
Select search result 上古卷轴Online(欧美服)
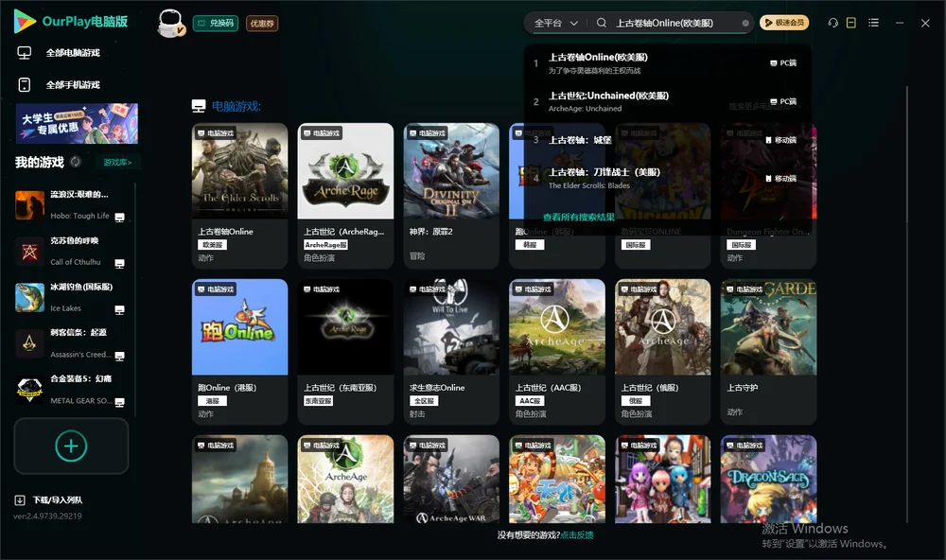click(667, 62)
